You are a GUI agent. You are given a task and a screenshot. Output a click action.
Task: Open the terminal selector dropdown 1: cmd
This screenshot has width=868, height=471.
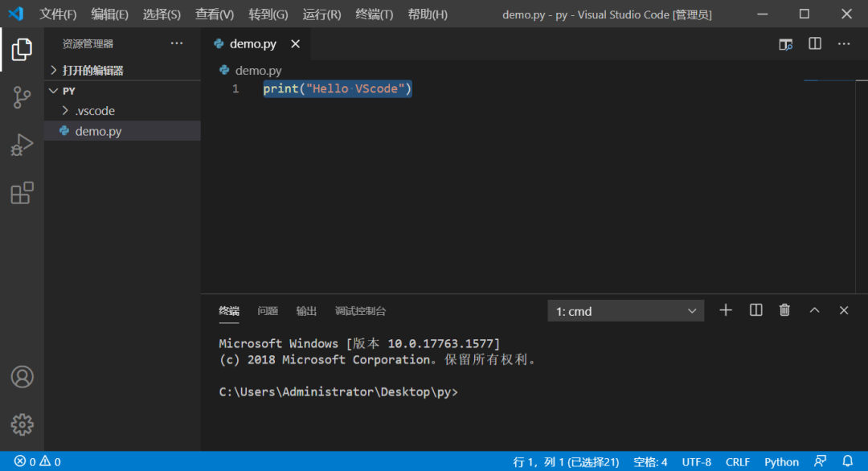625,311
